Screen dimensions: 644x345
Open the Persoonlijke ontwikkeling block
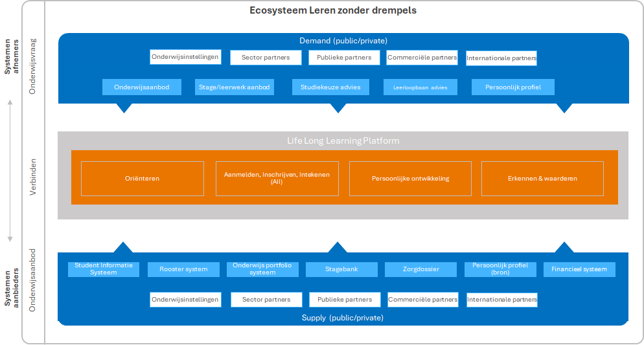410,179
